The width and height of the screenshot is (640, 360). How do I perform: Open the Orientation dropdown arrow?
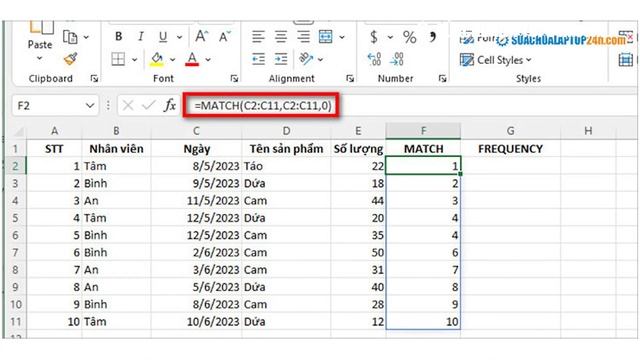(320, 60)
